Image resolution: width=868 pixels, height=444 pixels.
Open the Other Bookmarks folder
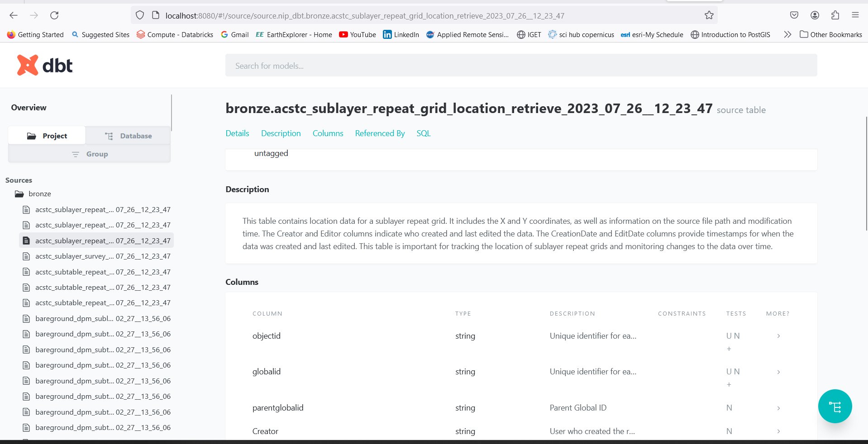click(x=831, y=34)
